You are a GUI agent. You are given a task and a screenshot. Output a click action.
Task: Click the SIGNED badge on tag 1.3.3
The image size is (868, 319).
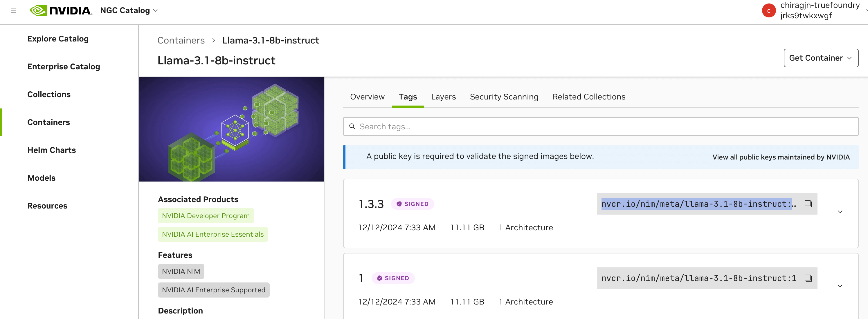(412, 204)
